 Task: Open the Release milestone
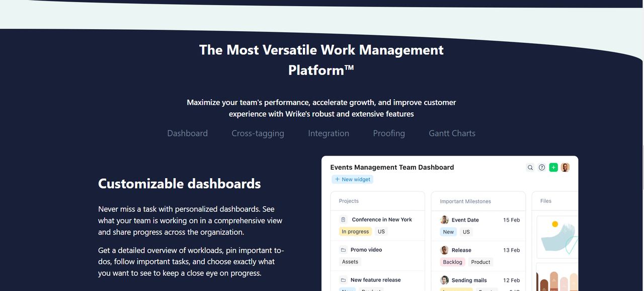461,250
